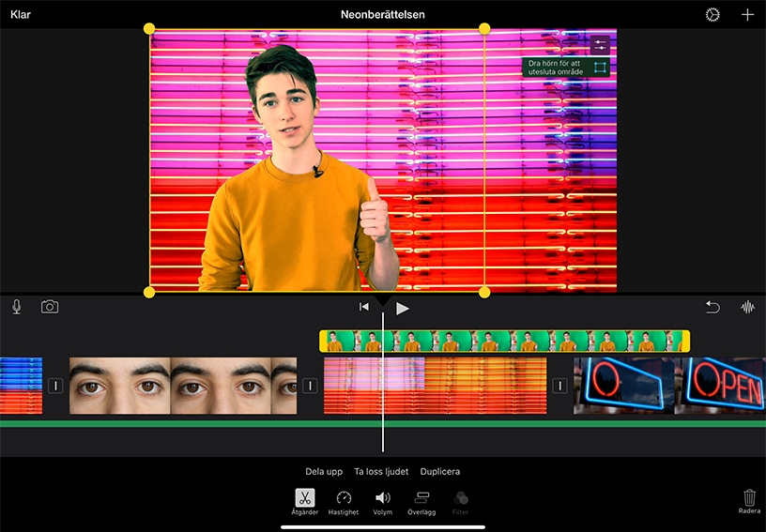
Task: Open the Överlägg overlay tab
Action: click(x=421, y=502)
